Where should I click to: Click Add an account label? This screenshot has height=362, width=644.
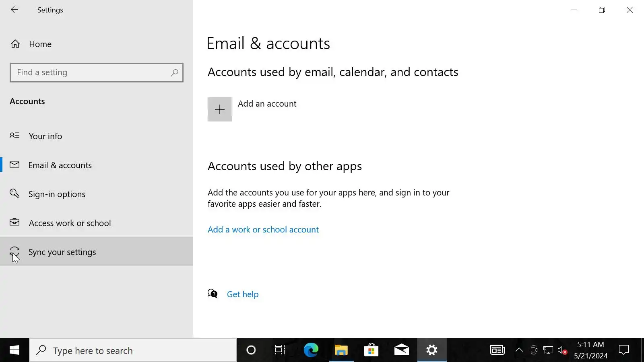(x=267, y=103)
